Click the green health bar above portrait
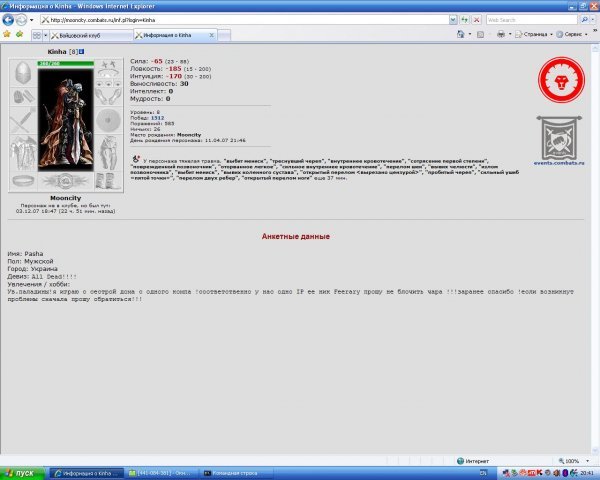Image resolution: width=600 pixels, height=480 pixels. click(x=65, y=63)
